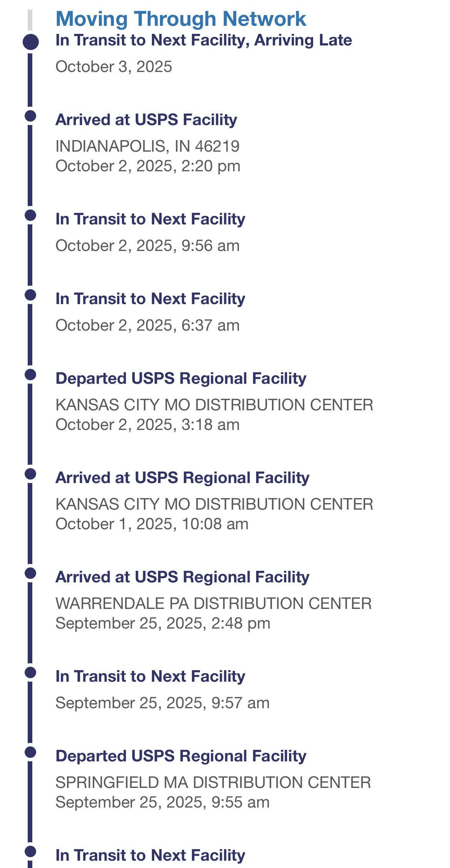The height and width of the screenshot is (868, 450).
Task: Select the timeline dot for Arriving Late status
Action: [31, 42]
